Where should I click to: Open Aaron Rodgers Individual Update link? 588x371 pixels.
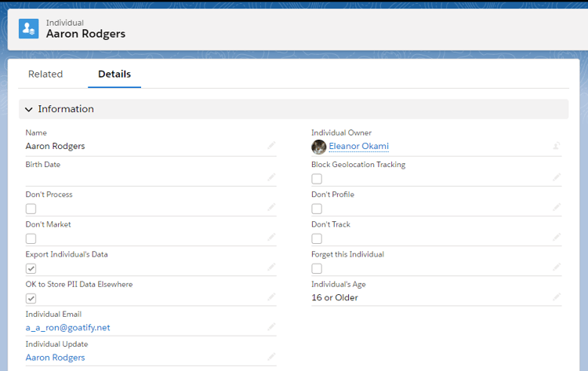pyautogui.click(x=55, y=358)
